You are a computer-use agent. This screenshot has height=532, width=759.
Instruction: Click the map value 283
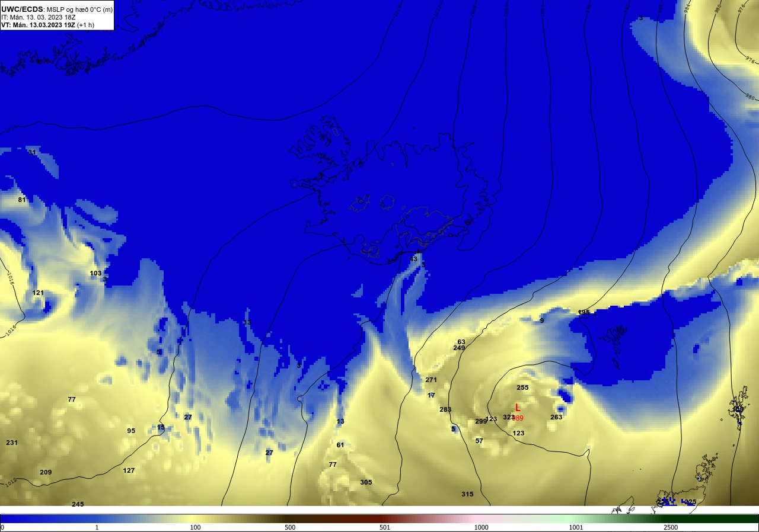(445, 409)
